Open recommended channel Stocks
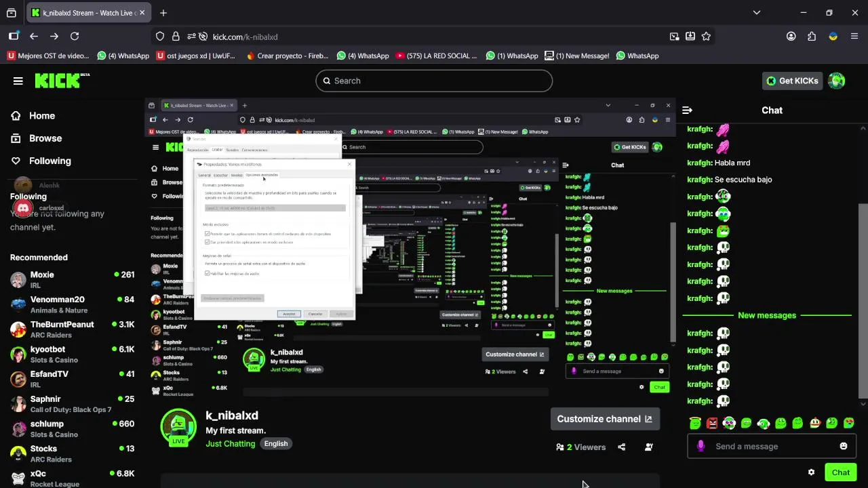868x488 pixels. pyautogui.click(x=72, y=453)
